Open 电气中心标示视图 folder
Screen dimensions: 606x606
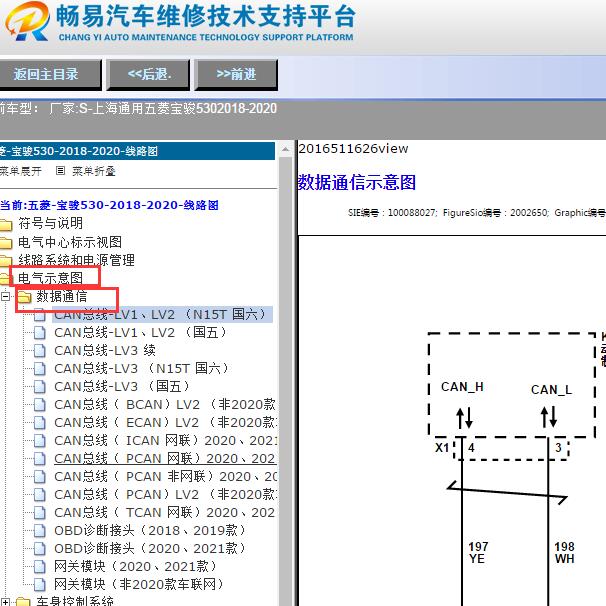70,242
